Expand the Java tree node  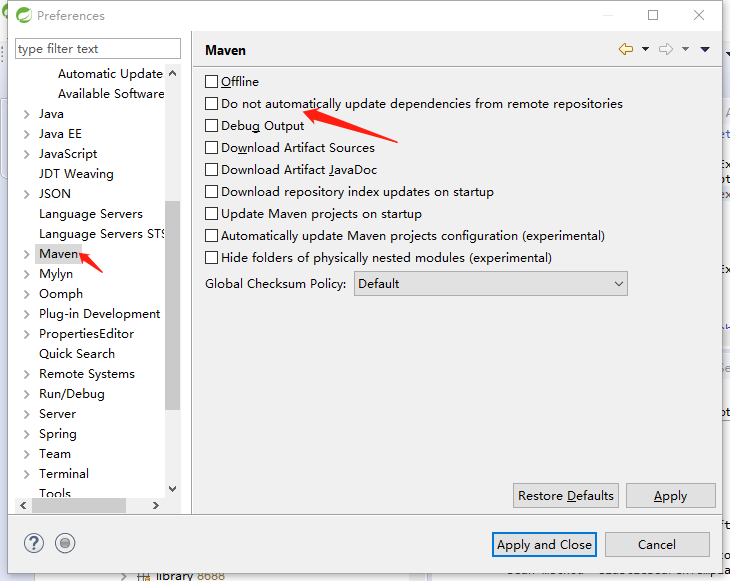pyautogui.click(x=27, y=114)
